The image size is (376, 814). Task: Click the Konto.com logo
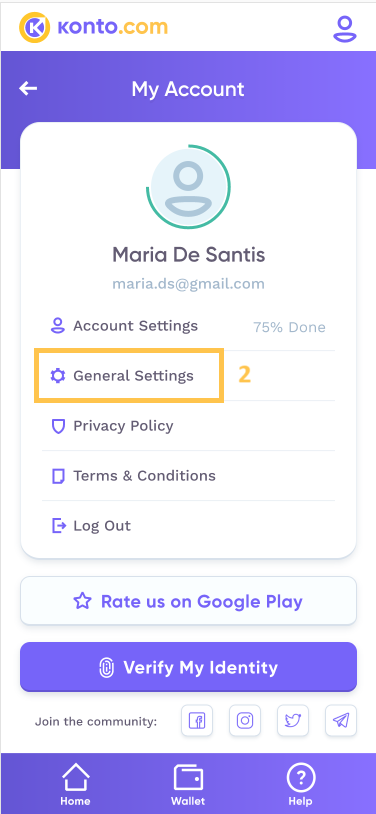pyautogui.click(x=93, y=28)
